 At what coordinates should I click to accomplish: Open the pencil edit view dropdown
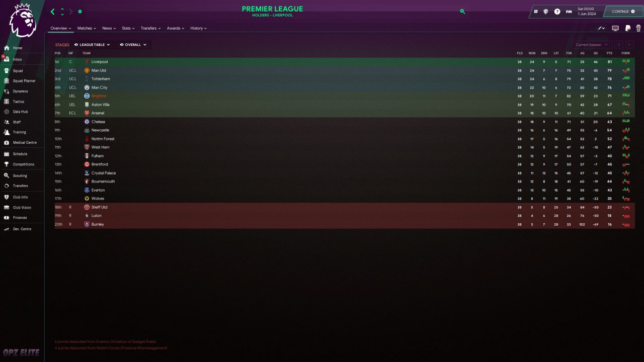click(x=601, y=28)
